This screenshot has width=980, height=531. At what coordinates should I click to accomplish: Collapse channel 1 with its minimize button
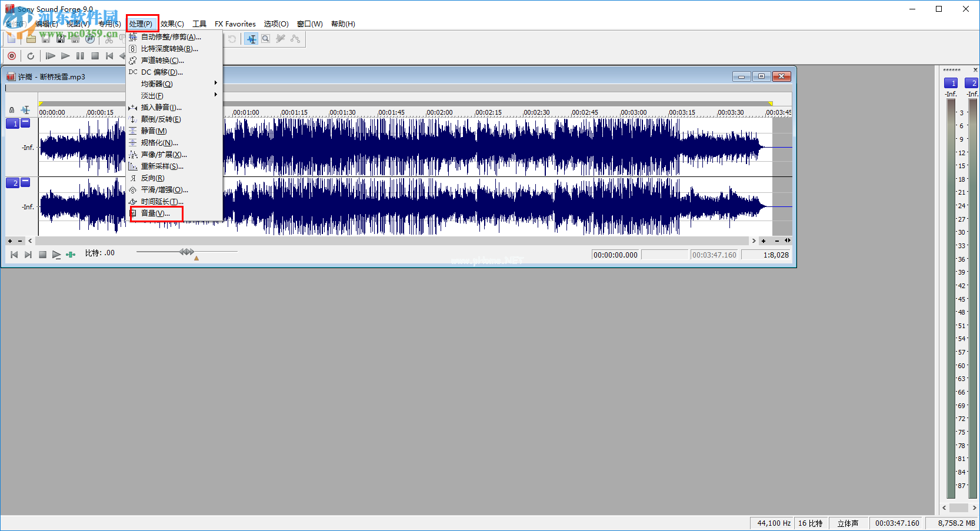click(25, 123)
